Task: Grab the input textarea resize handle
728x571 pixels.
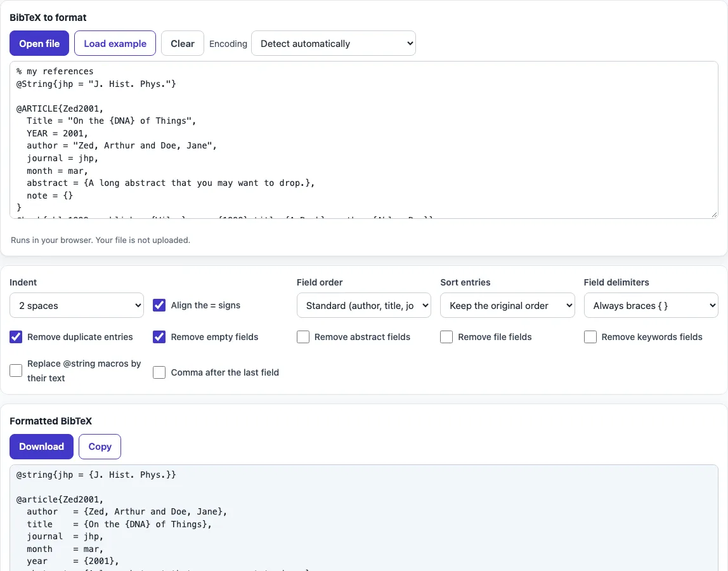Action: [714, 214]
